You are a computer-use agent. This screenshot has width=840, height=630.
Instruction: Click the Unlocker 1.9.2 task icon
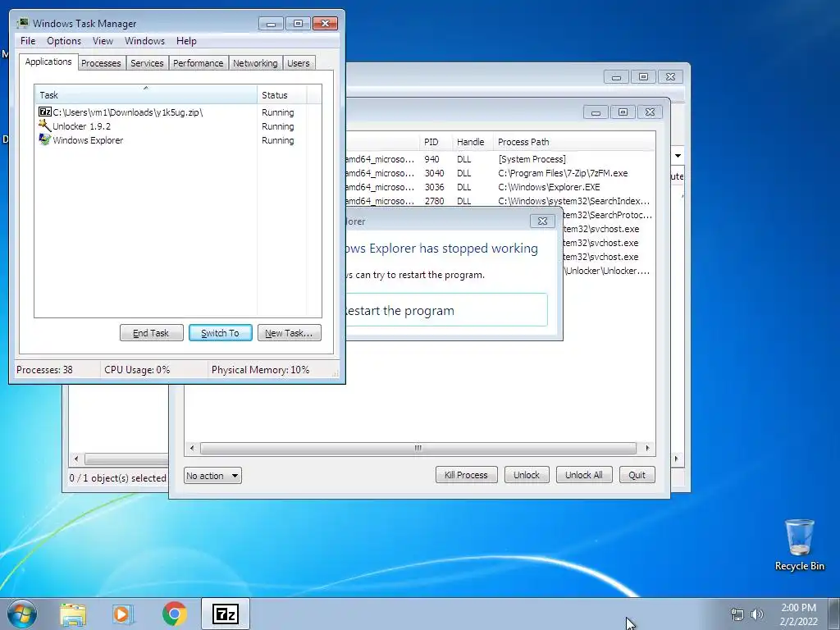(45, 126)
